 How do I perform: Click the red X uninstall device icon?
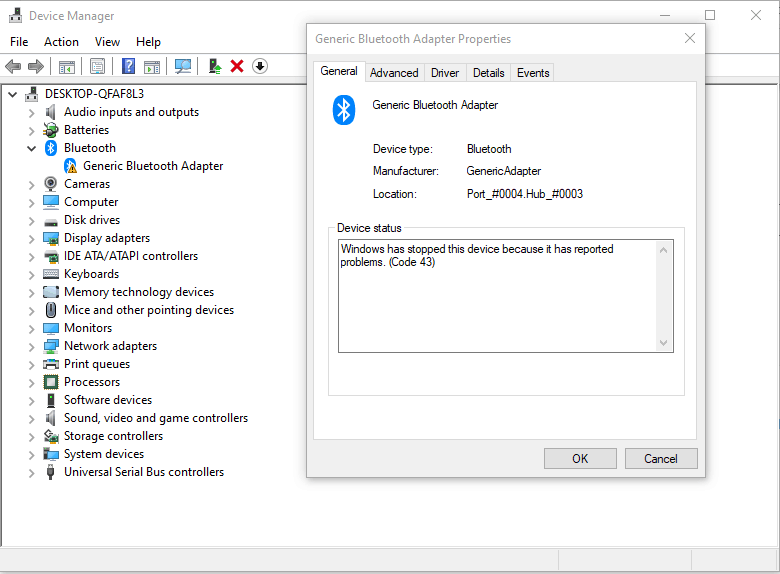click(x=237, y=66)
